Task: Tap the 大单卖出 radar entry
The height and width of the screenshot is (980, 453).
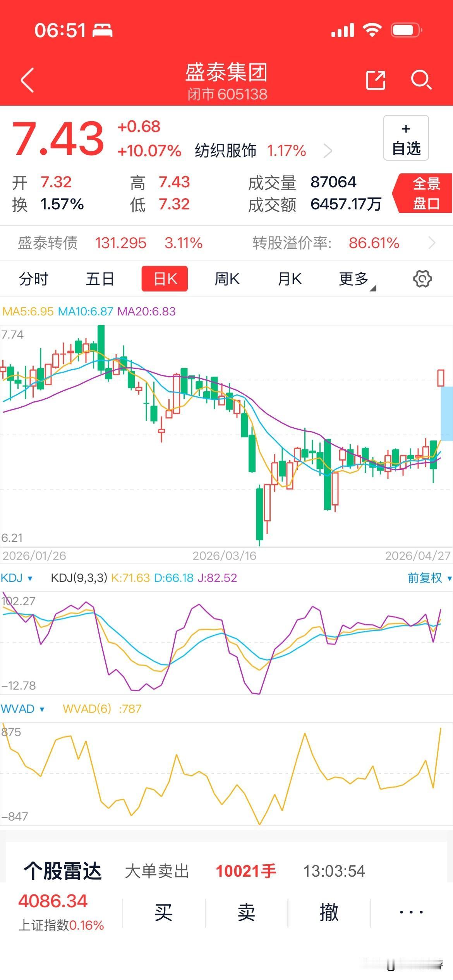Action: [x=157, y=872]
